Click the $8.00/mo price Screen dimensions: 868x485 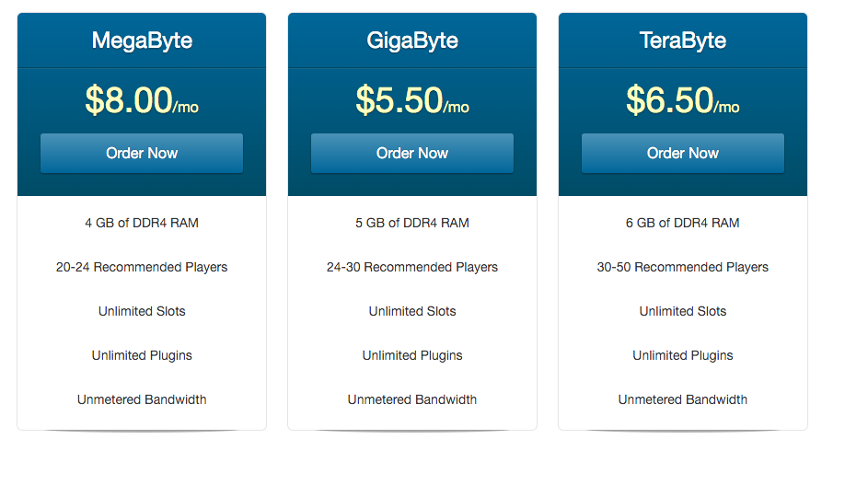(142, 100)
